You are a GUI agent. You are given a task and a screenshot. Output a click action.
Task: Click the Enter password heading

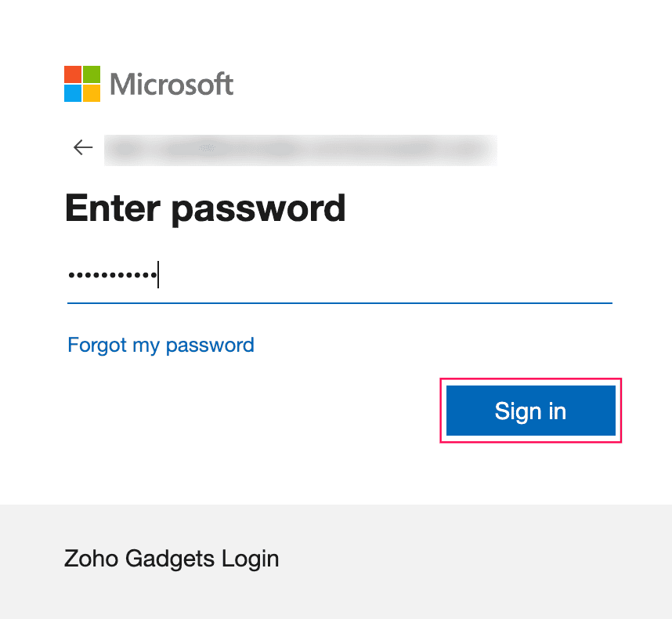click(205, 208)
